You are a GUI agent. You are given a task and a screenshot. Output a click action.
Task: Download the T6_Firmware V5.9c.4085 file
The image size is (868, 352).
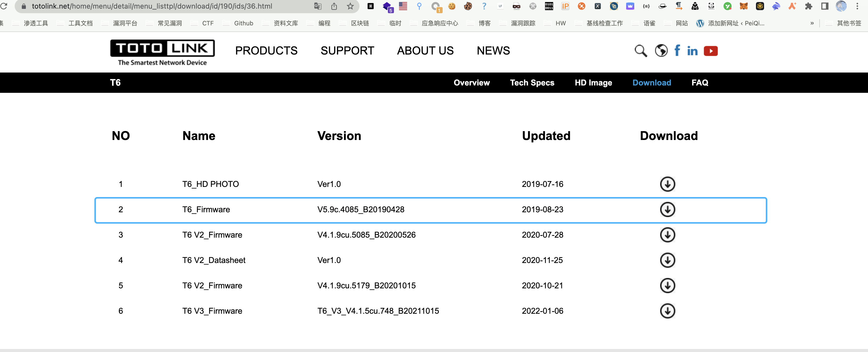(667, 209)
